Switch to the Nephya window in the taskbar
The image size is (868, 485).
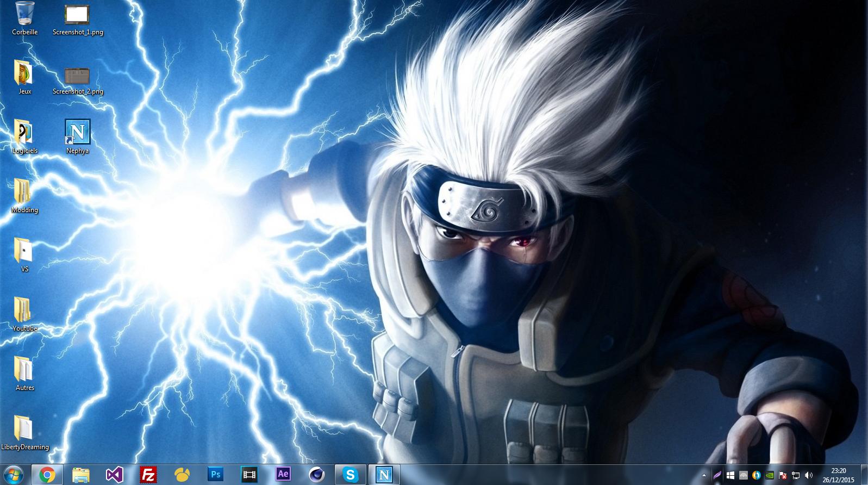tap(384, 475)
